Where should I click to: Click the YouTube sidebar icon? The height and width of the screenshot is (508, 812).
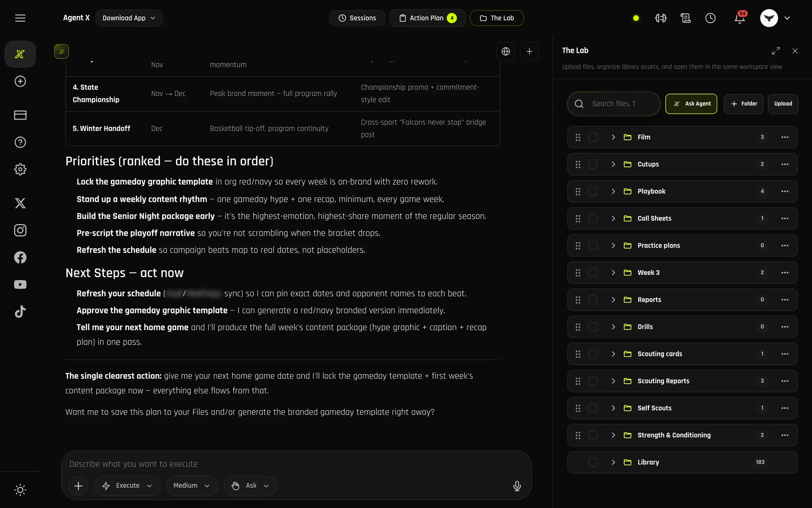coord(20,284)
